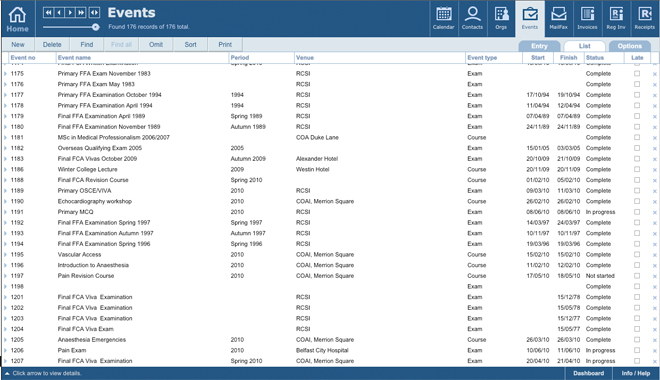
Task: Tick the Late checkbox for event 1195
Action: point(637,254)
